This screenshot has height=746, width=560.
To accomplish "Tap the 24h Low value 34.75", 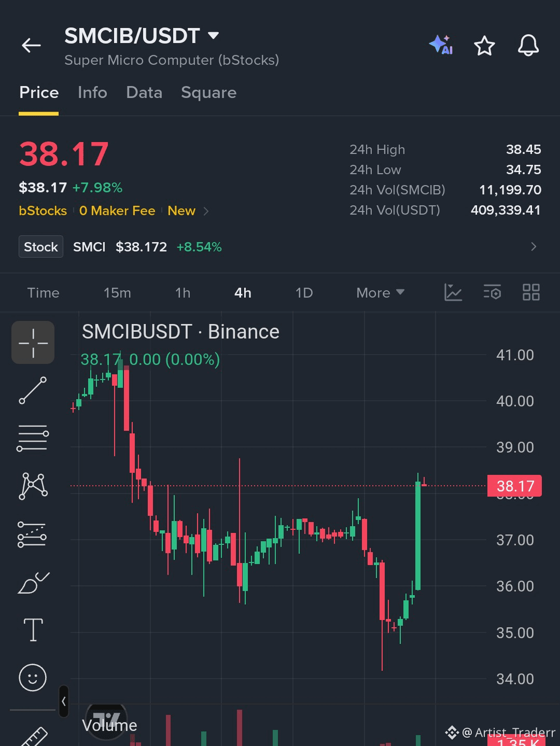I will click(523, 170).
